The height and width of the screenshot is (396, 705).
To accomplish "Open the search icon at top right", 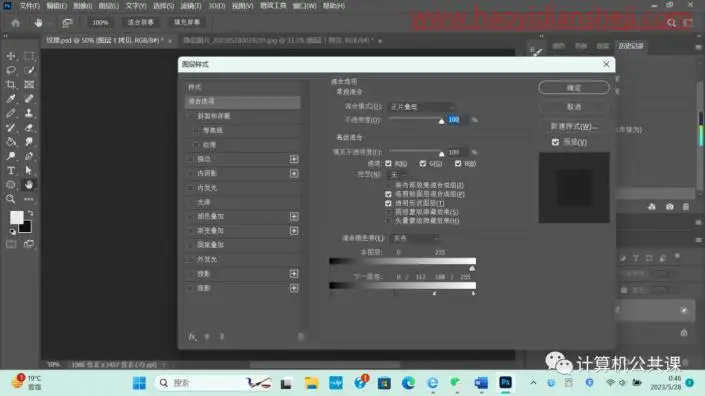I will 671,22.
